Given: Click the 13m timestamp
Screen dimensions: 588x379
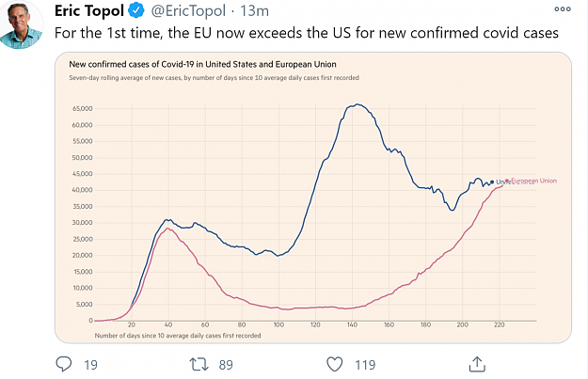Looking at the screenshot, I should [254, 11].
